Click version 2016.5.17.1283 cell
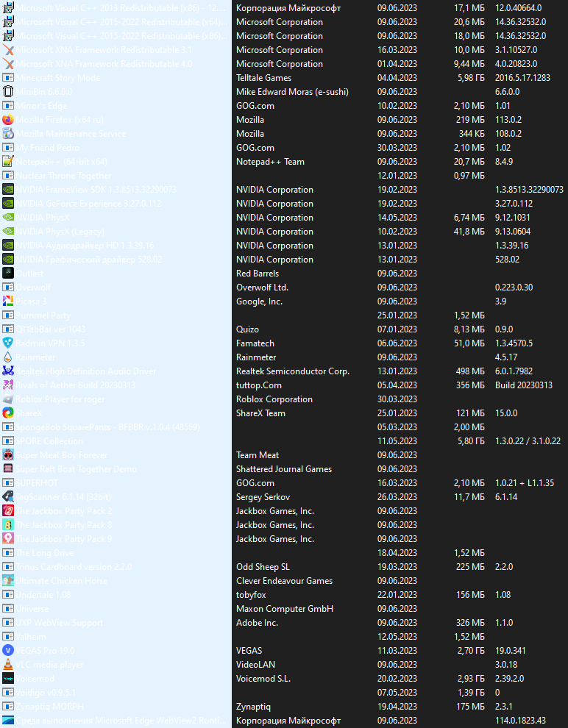This screenshot has width=568, height=728. (x=522, y=78)
